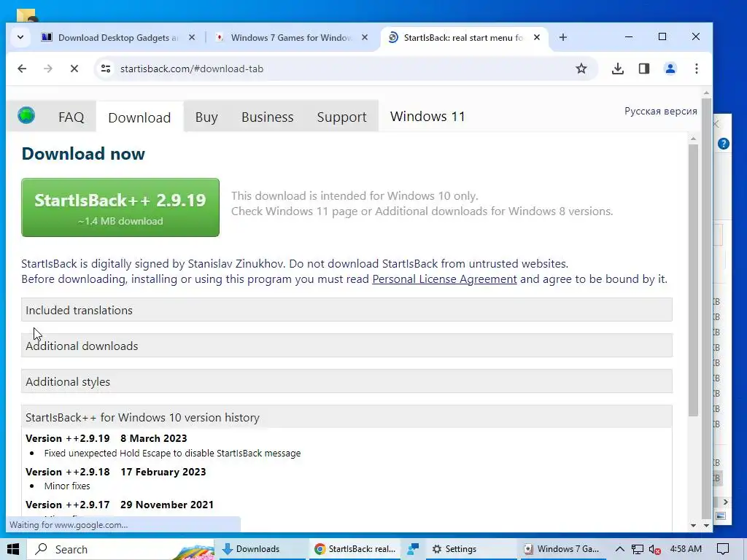Toggle the Chrome side panel icon
Screen dimensions: 747x560
point(644,69)
